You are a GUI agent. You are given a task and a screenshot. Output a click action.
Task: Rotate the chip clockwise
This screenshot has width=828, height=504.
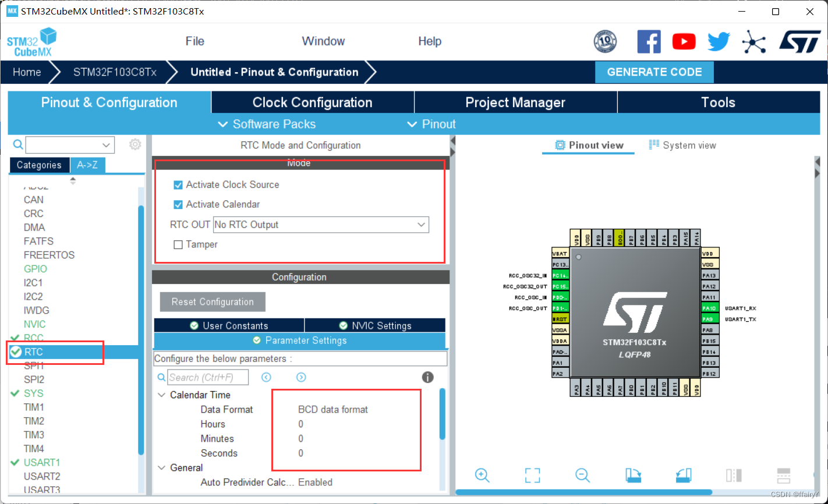(x=634, y=475)
